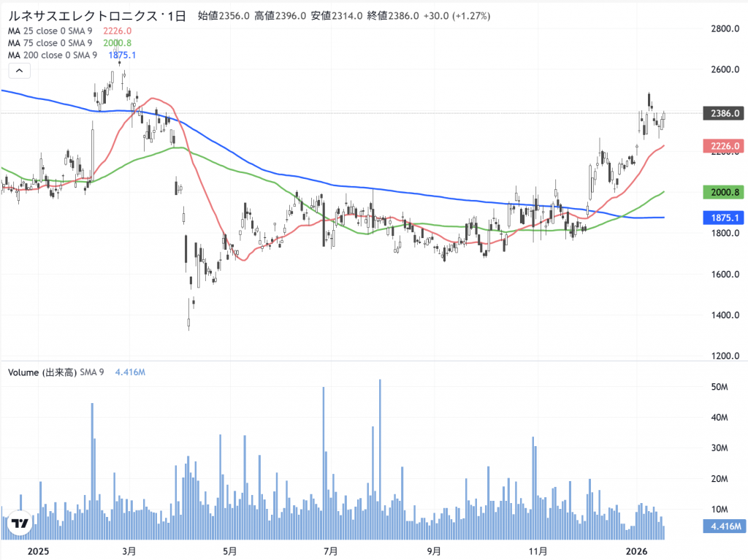Click the dark 2386.0 current price label
This screenshot has width=748, height=560.
coord(722,113)
